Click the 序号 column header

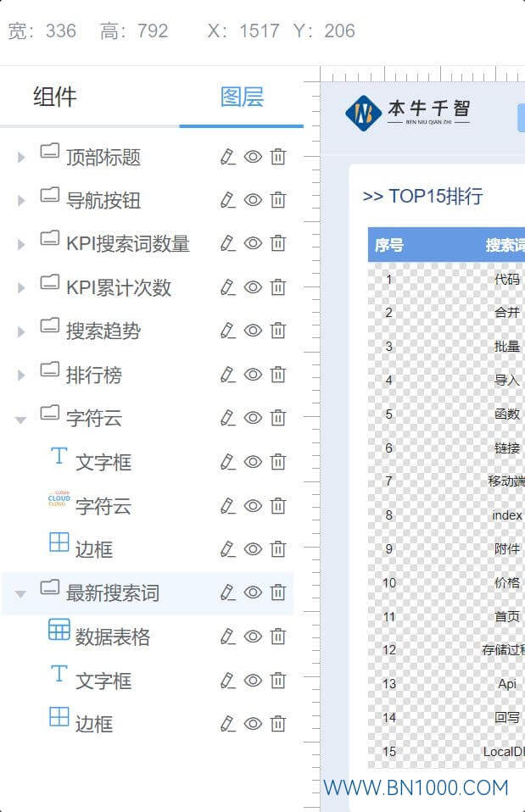(389, 244)
